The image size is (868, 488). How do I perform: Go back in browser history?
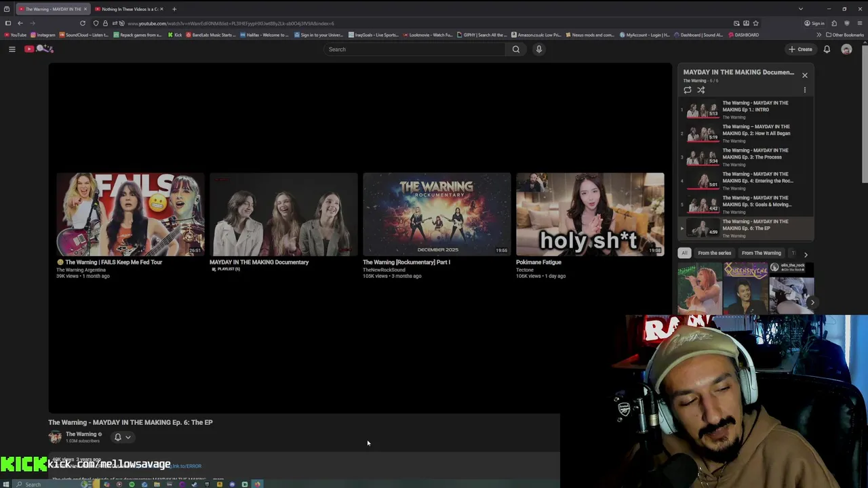click(x=20, y=23)
